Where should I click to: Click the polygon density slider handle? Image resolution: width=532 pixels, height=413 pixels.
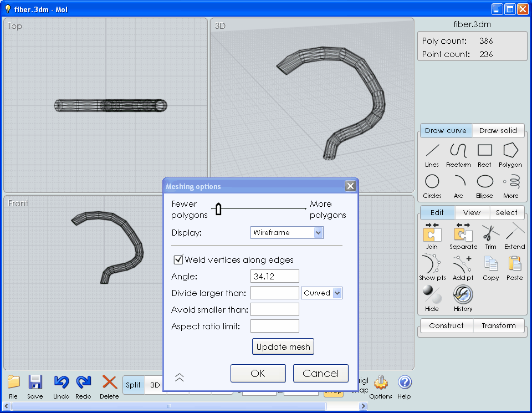point(218,209)
